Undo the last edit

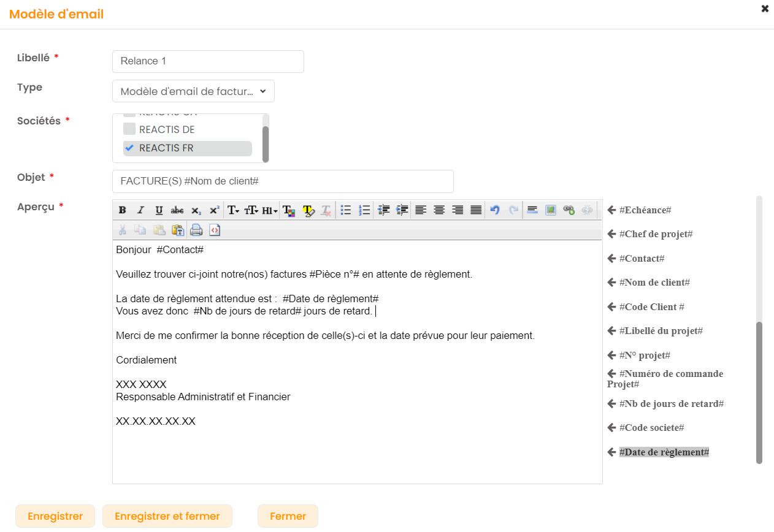[x=495, y=210]
